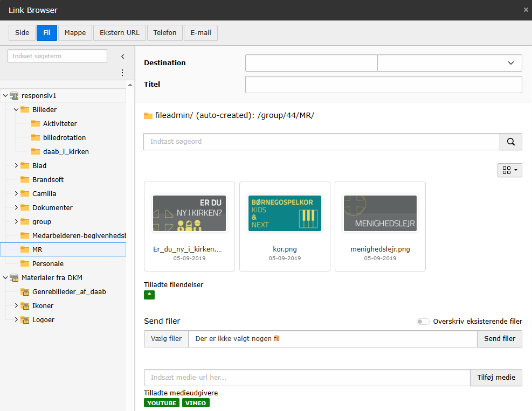Open the tree panel three-dot menu
This screenshot has width=532, height=411.
tap(122, 73)
